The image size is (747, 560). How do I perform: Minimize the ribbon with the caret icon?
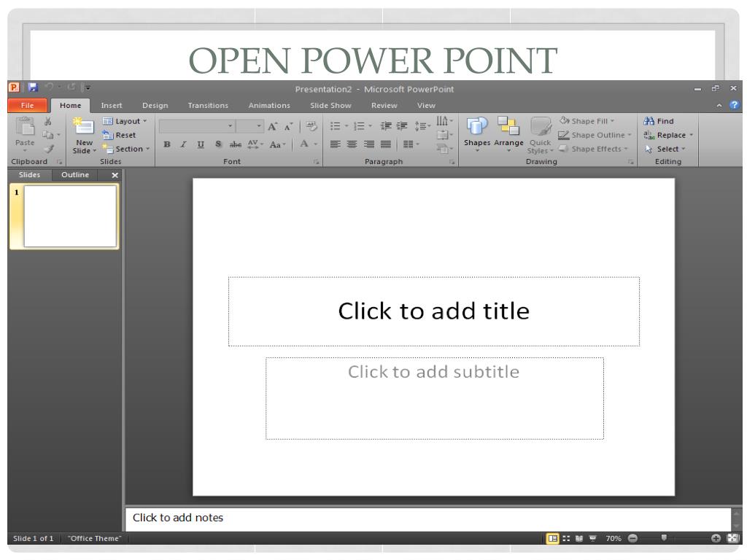719,105
